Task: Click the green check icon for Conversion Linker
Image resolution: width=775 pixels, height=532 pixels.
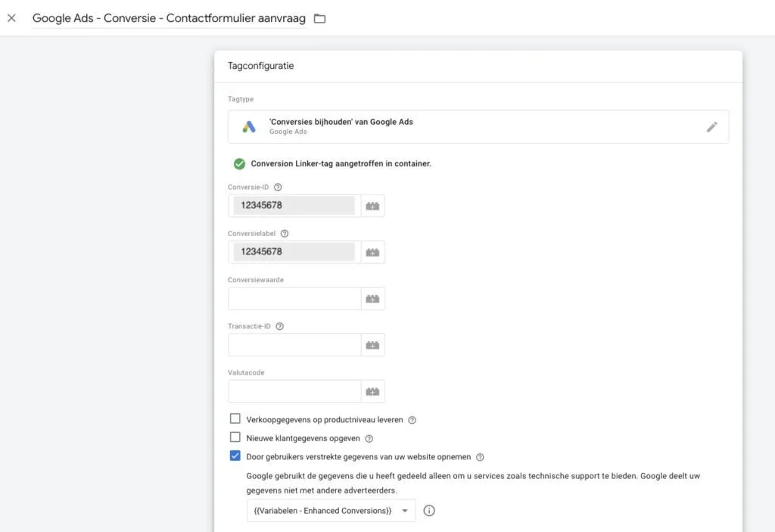Action: (x=239, y=163)
